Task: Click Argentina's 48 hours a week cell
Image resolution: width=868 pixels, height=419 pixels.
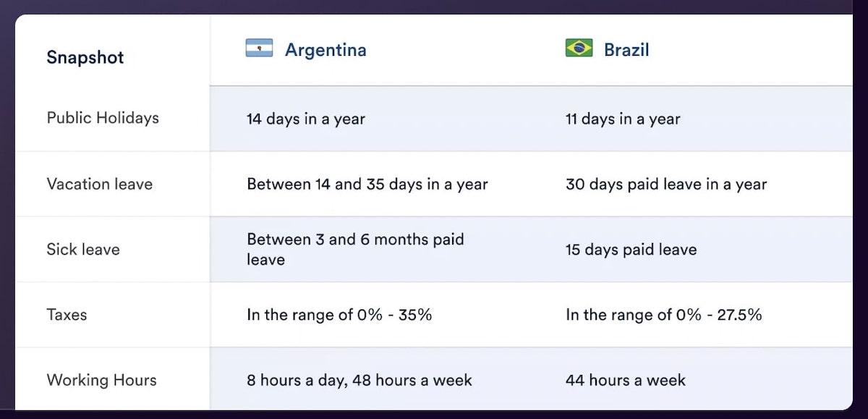Action: pyautogui.click(x=359, y=380)
